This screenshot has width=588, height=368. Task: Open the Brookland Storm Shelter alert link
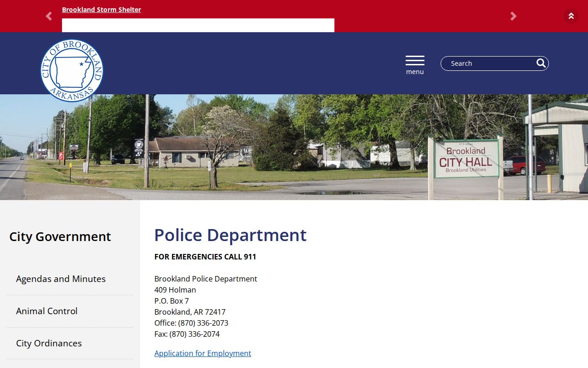coord(102,10)
